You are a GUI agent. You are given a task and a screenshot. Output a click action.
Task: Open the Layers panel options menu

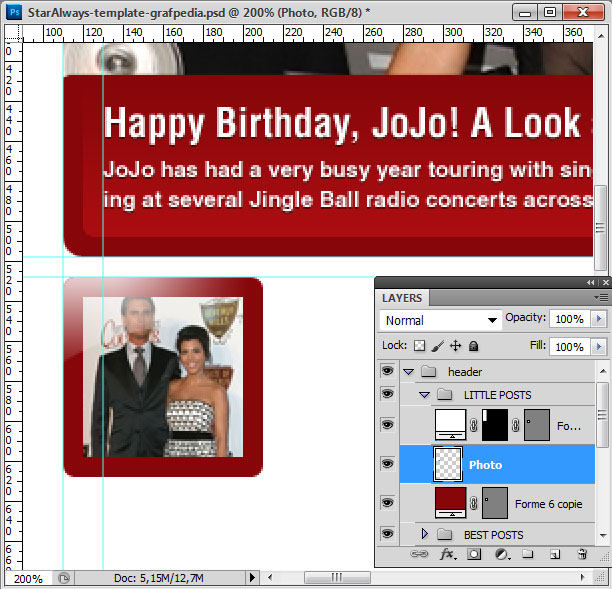click(x=601, y=298)
